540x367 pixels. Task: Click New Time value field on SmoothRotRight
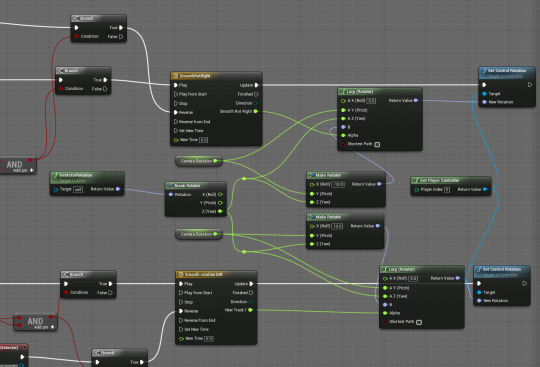(204, 140)
